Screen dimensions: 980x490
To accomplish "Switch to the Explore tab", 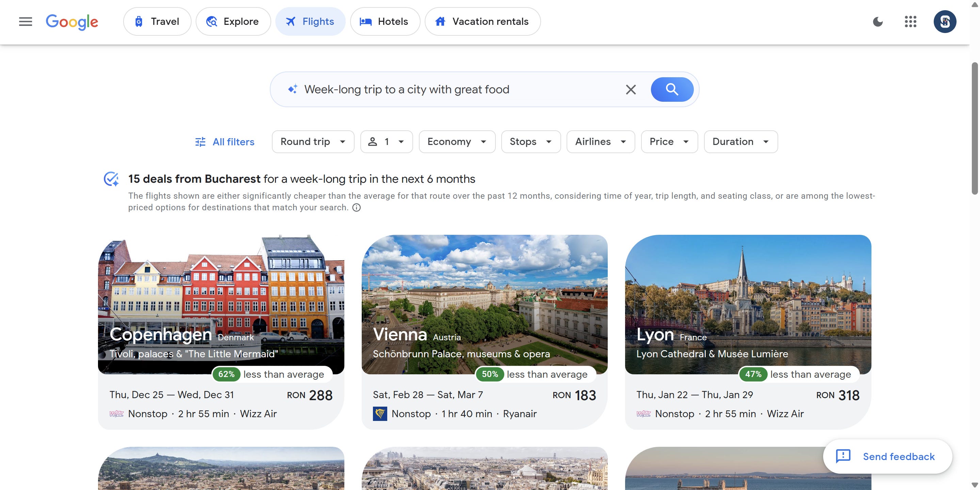I will [x=233, y=22].
